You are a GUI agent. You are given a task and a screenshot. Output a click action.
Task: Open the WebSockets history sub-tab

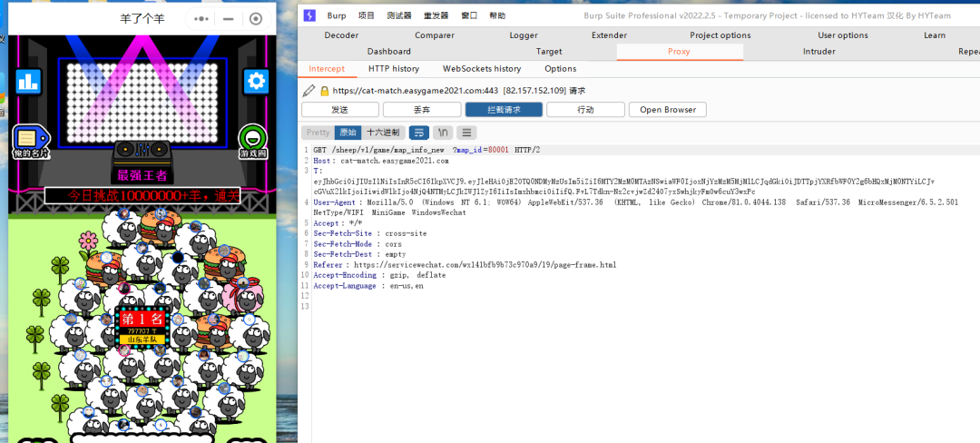click(481, 69)
